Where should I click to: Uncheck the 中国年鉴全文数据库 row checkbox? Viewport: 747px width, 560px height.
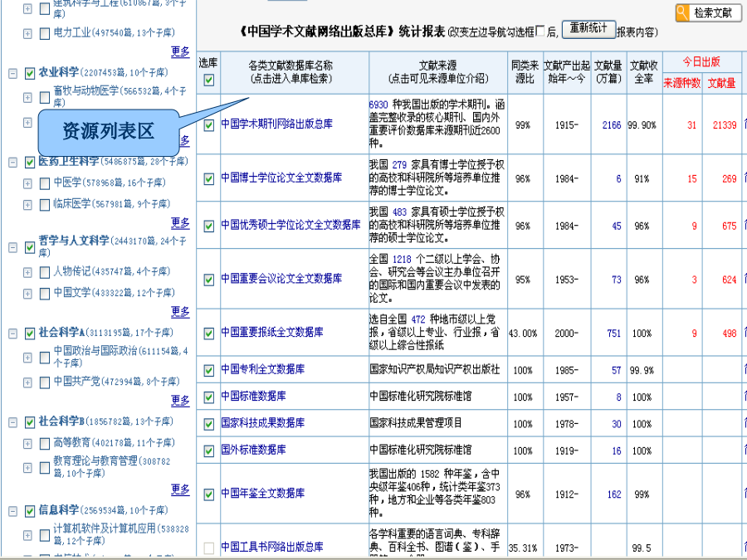208,494
